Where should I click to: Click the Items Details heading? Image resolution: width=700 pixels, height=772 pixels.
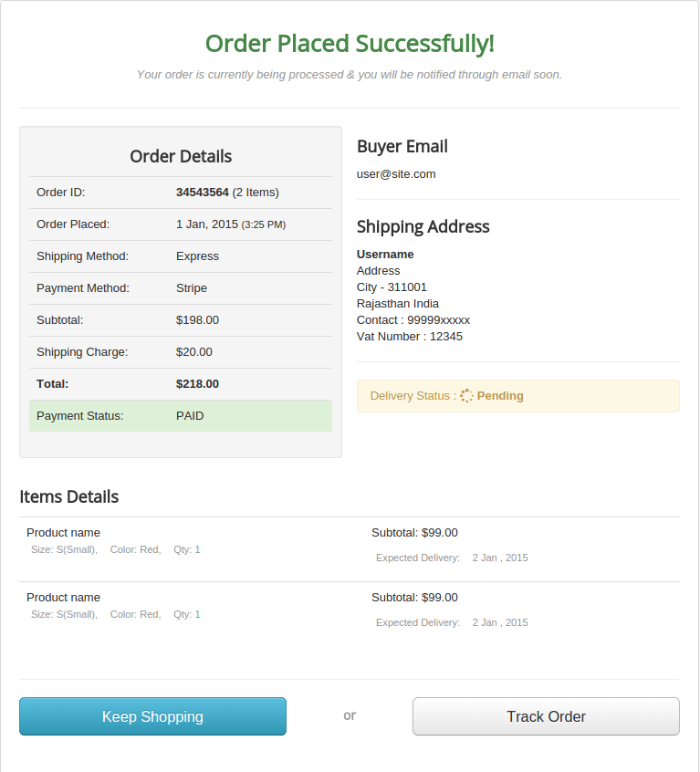click(x=69, y=497)
